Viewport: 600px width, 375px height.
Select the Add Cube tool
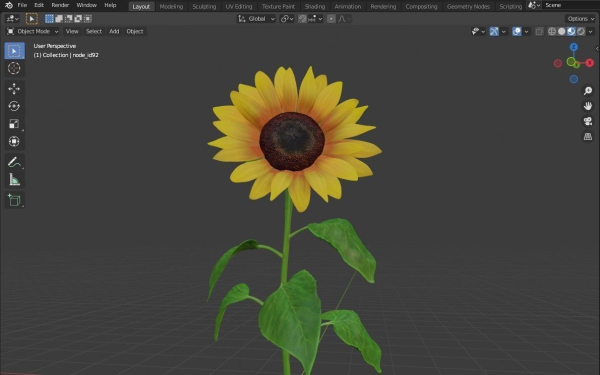[x=14, y=200]
